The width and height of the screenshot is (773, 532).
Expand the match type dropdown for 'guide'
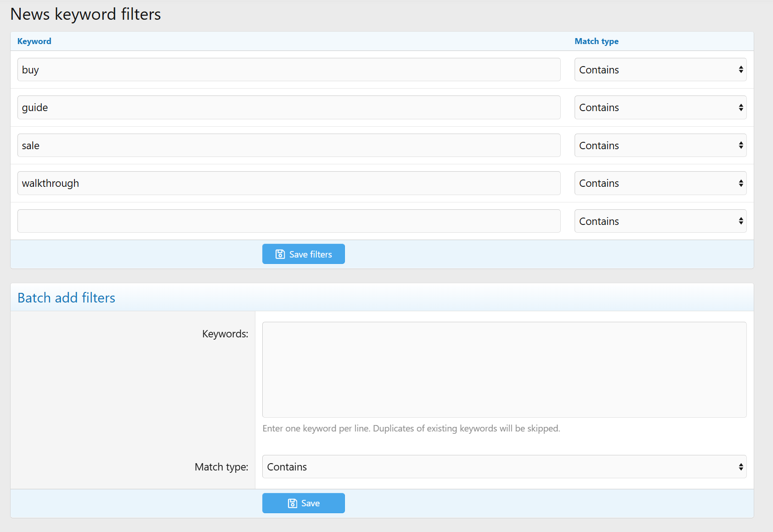(x=660, y=107)
